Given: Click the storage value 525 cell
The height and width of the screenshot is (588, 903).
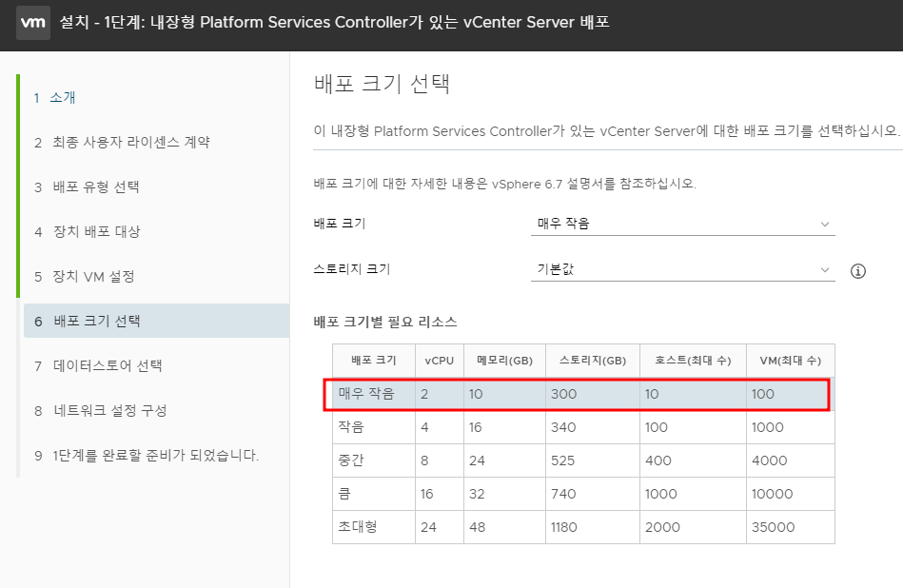Looking at the screenshot, I should click(x=593, y=461).
